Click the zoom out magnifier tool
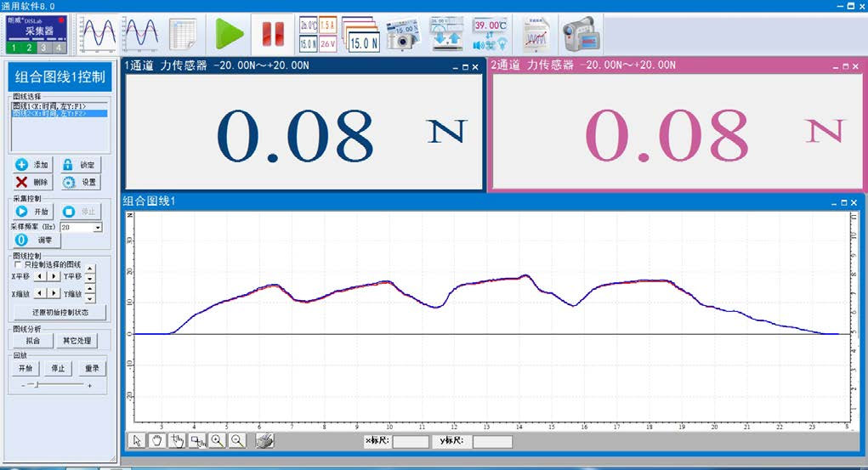Image resolution: width=868 pixels, height=470 pixels. (237, 440)
